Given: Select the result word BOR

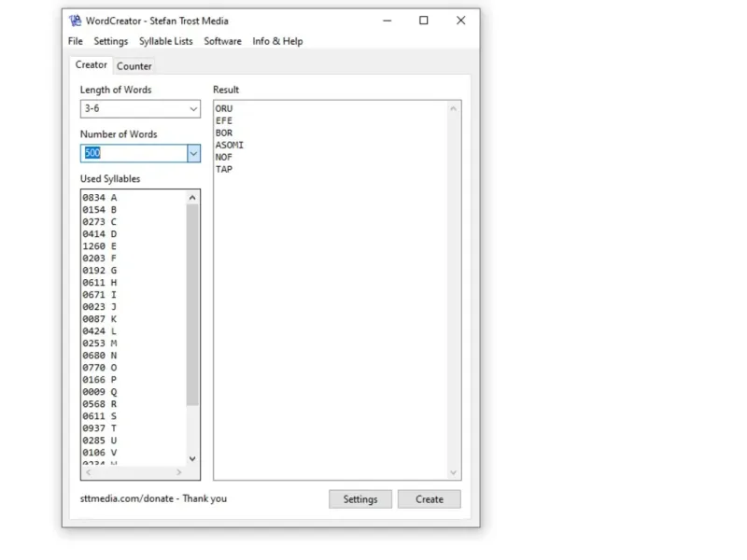Looking at the screenshot, I should click(x=224, y=133).
